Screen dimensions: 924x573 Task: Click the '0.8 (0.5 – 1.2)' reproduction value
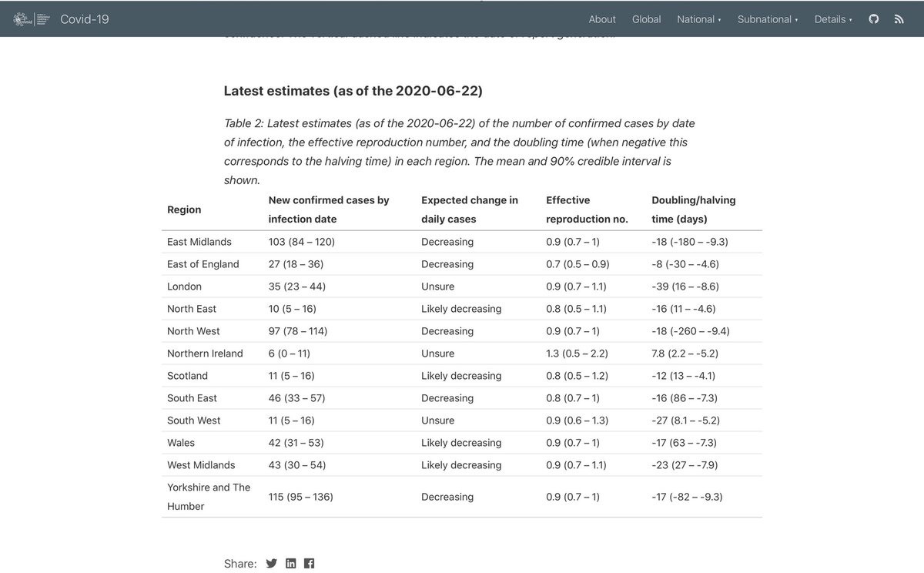click(576, 376)
